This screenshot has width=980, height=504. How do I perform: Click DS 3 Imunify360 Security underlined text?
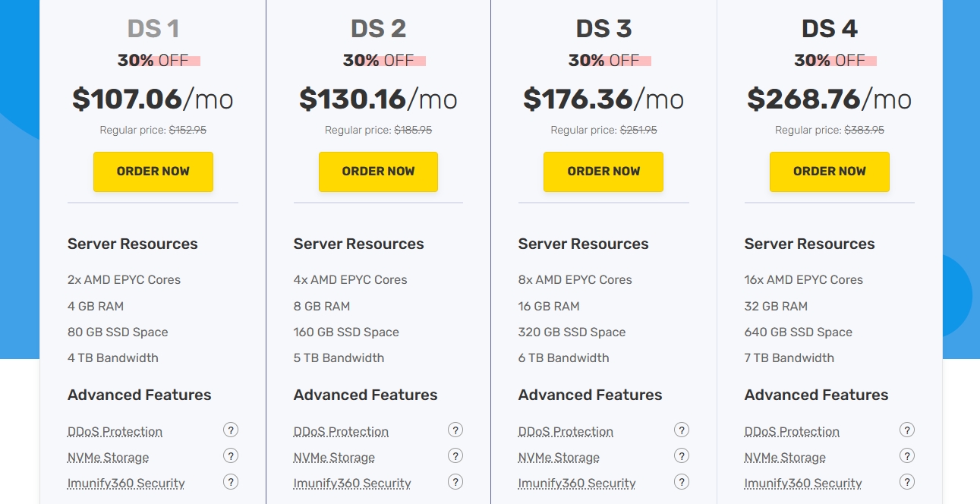coord(577,484)
